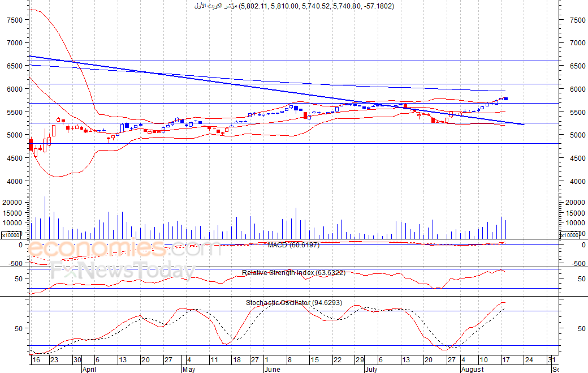588x373 pixels.
Task: Select the August month label on the time axis
Action: [x=473, y=369]
